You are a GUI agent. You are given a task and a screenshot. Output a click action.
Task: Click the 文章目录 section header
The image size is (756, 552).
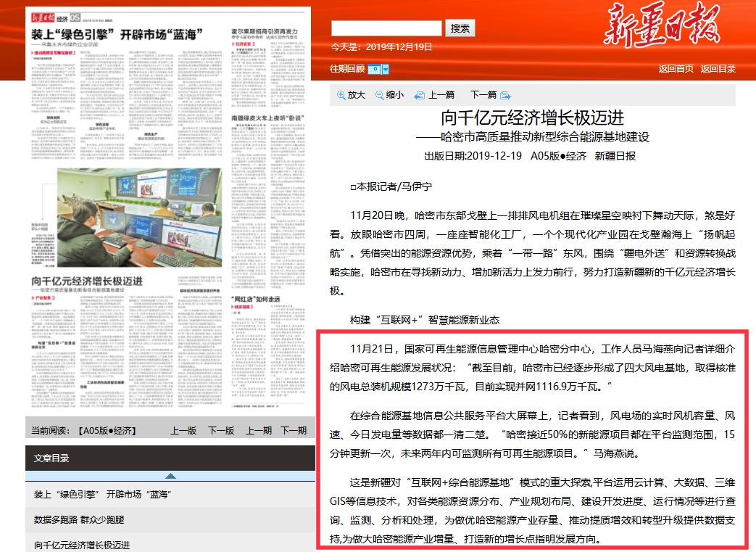51,458
